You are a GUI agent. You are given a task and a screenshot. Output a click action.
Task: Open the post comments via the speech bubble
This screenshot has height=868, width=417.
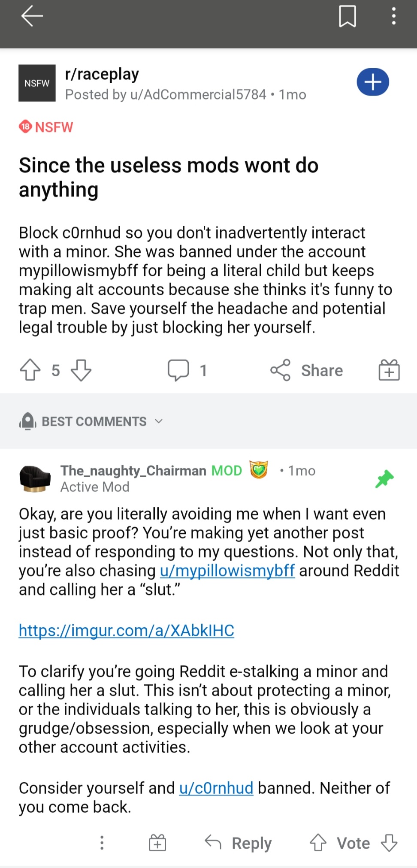point(178,370)
